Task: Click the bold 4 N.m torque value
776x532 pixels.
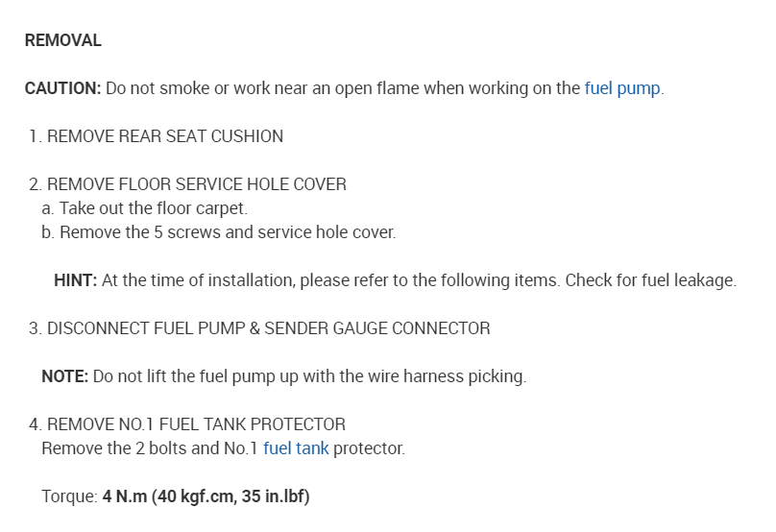Action: click(x=206, y=496)
